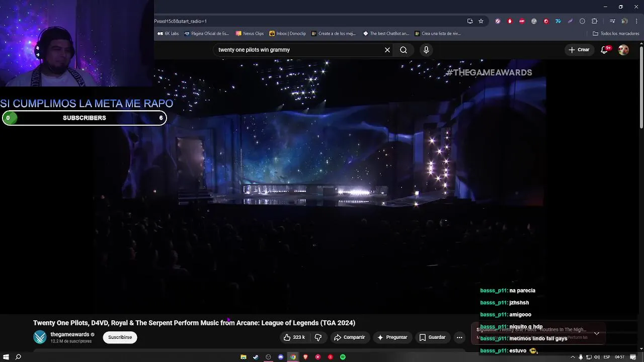Screen dimensions: 644x362
Task: Open thegameawards channel name link
Action: pyautogui.click(x=69, y=334)
